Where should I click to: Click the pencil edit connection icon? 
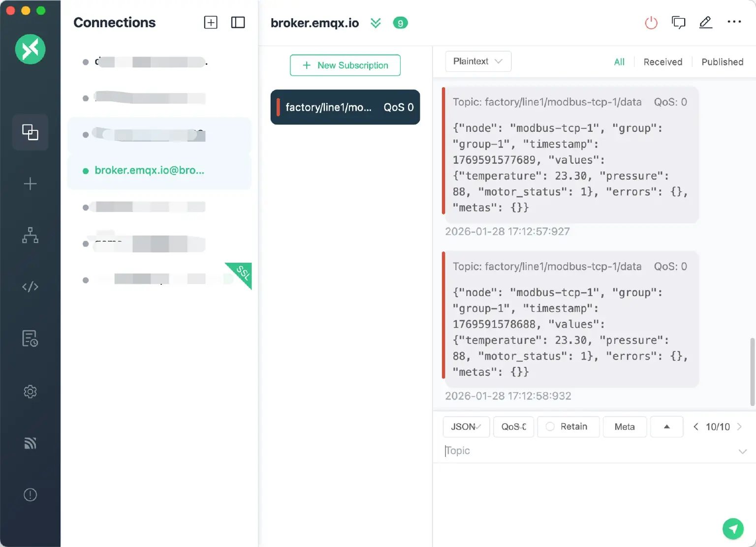(x=705, y=23)
